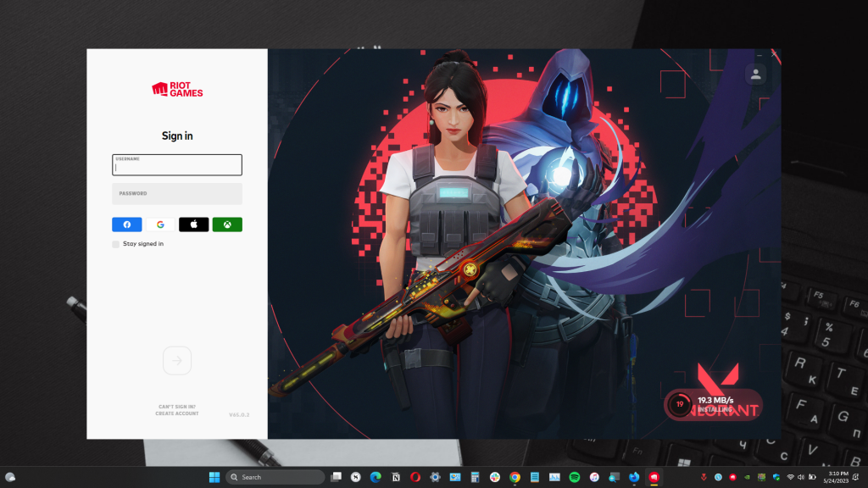Open Google Chrome from the taskbar
The width and height of the screenshot is (868, 488).
515,477
